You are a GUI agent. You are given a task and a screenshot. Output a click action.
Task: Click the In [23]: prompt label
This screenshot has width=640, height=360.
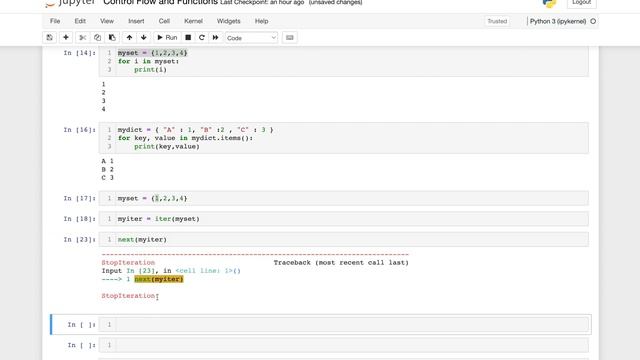pos(80,240)
